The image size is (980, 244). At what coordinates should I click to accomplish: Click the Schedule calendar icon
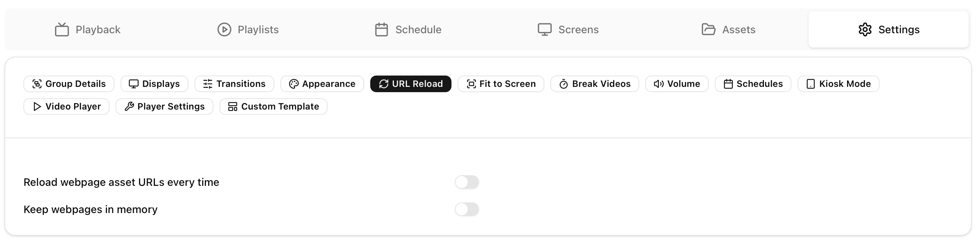381,29
